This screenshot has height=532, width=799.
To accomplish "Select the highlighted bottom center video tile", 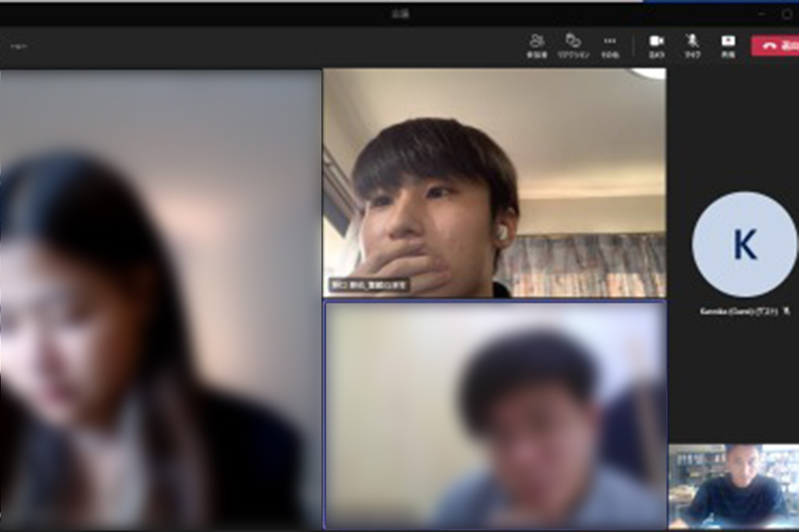I will (495, 415).
